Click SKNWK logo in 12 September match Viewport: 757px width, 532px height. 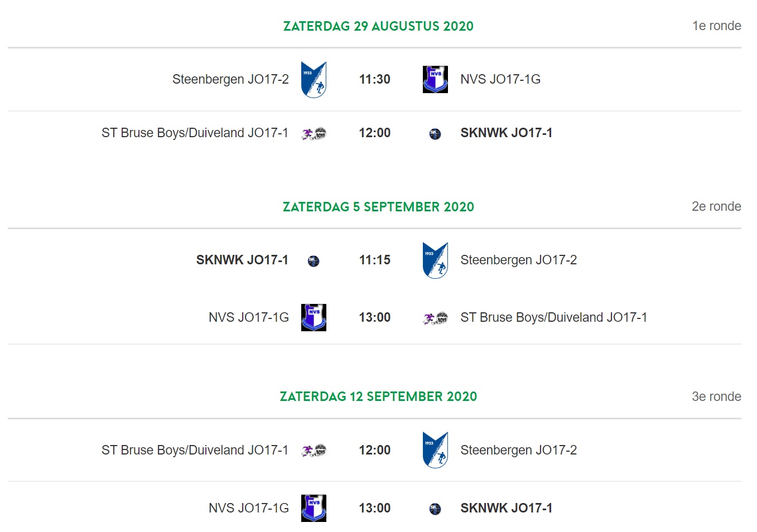click(435, 509)
